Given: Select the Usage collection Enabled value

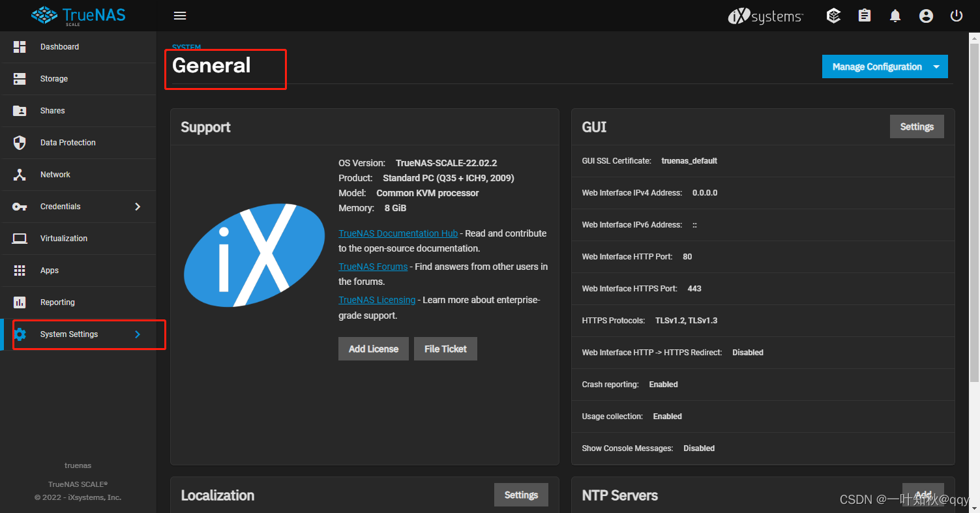Looking at the screenshot, I should 668,417.
